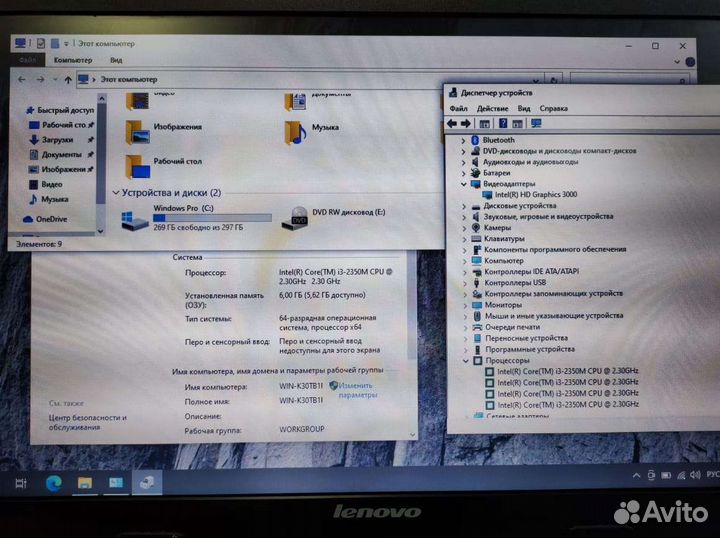Open Центр безопасности и обслуживания link
This screenshot has width=720, height=538.
[x=87, y=422]
